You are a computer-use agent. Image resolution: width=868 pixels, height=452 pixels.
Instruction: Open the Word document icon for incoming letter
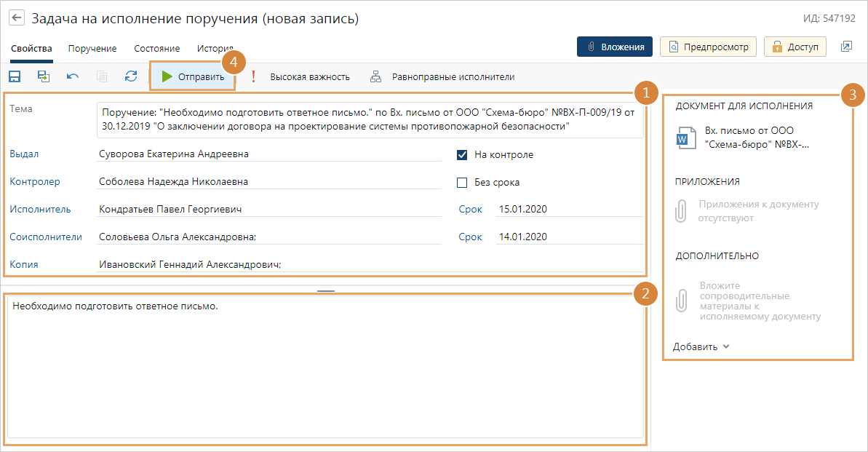[x=686, y=137]
